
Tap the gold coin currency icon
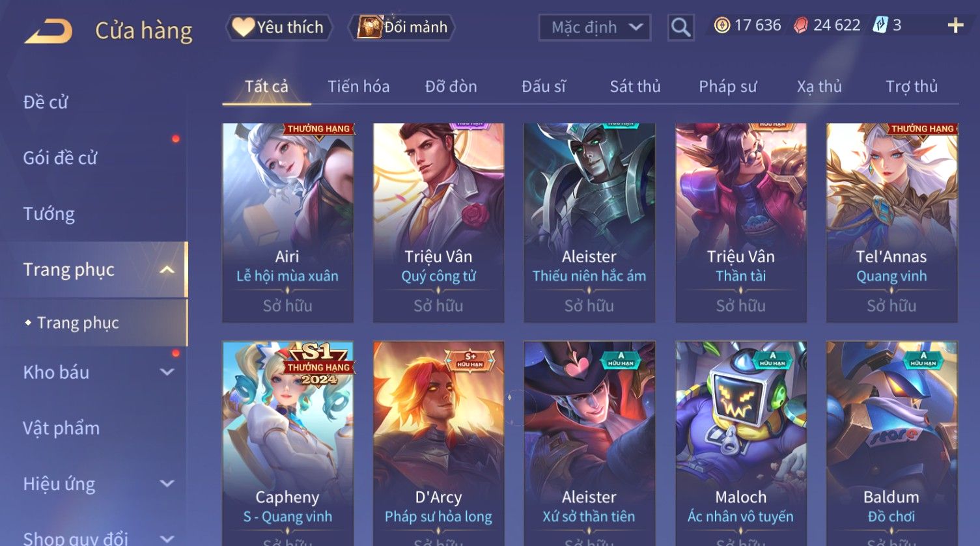721,25
